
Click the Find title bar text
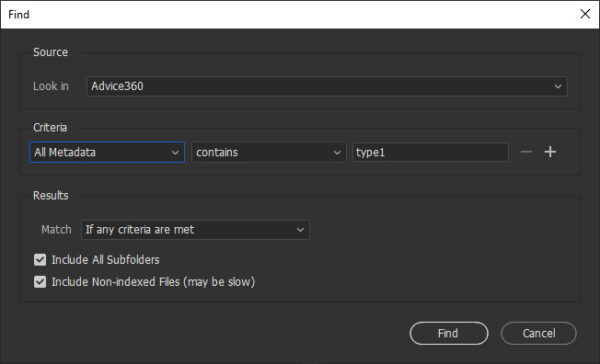click(x=19, y=15)
